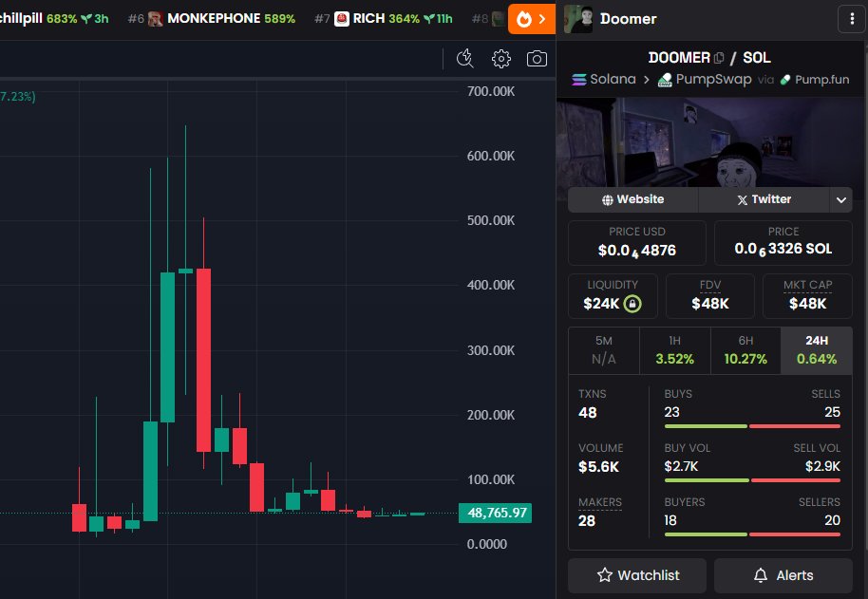This screenshot has width=868, height=599.
Task: Click the MKT CAP $48K box
Action: click(807, 296)
